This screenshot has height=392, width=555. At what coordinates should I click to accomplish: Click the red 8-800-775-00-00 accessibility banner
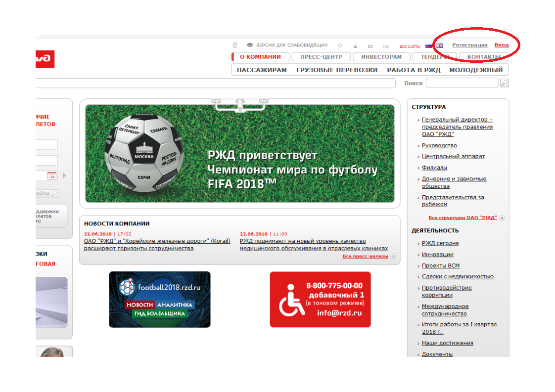click(x=321, y=299)
